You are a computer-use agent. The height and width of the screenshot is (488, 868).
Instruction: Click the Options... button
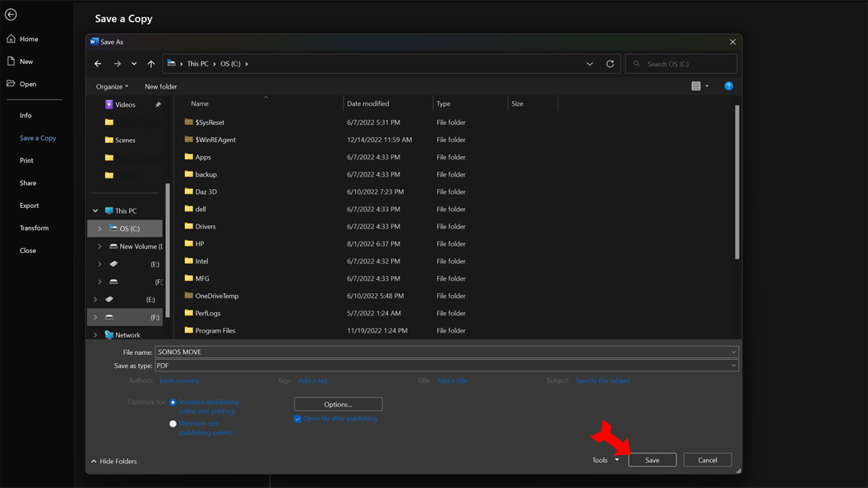[338, 404]
